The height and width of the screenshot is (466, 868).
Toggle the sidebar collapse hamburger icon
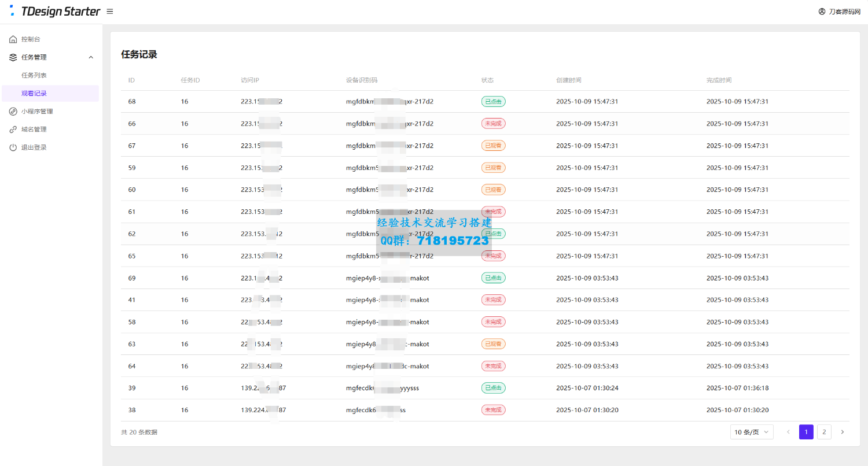[x=110, y=12]
